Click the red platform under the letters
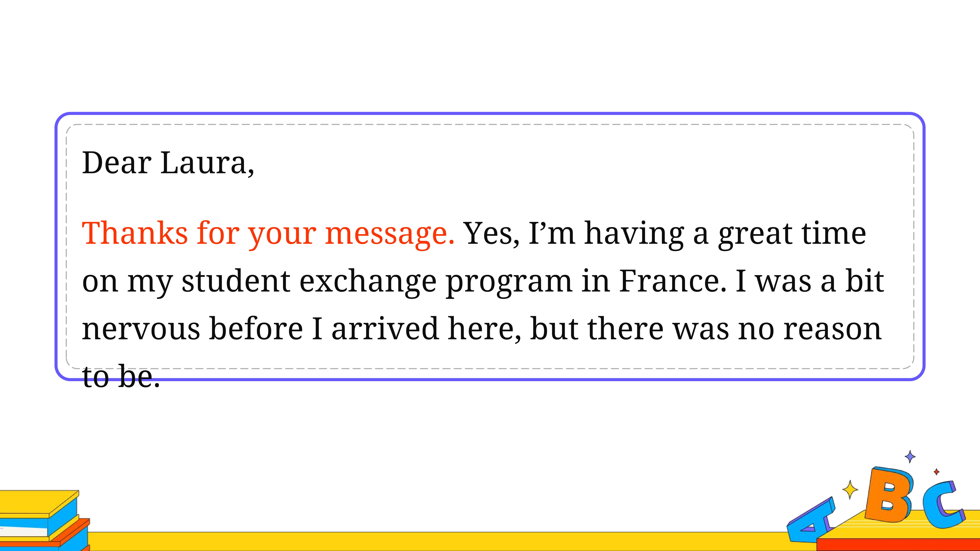The height and width of the screenshot is (551, 980). tap(898, 545)
